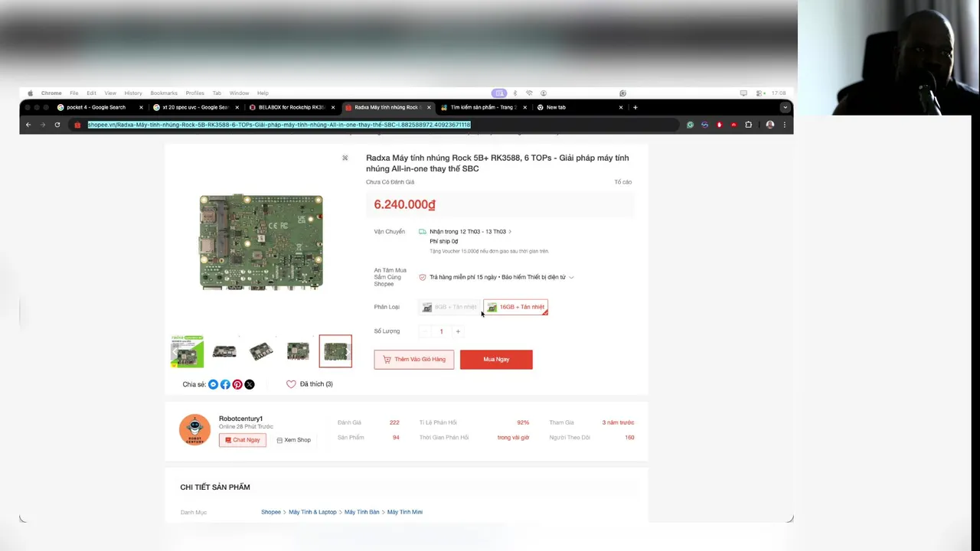Screen dimensions: 980x551
Task: Select the second product thumbnail
Action: [x=224, y=351]
